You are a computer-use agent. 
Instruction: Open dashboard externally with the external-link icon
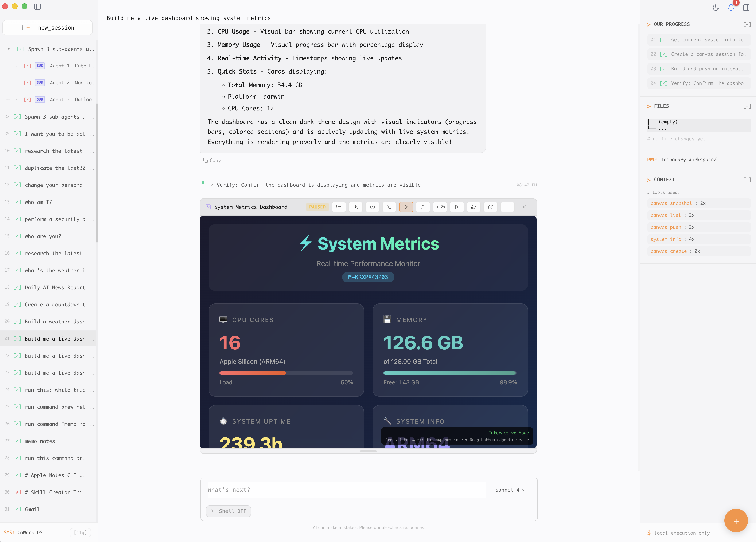[490, 207]
